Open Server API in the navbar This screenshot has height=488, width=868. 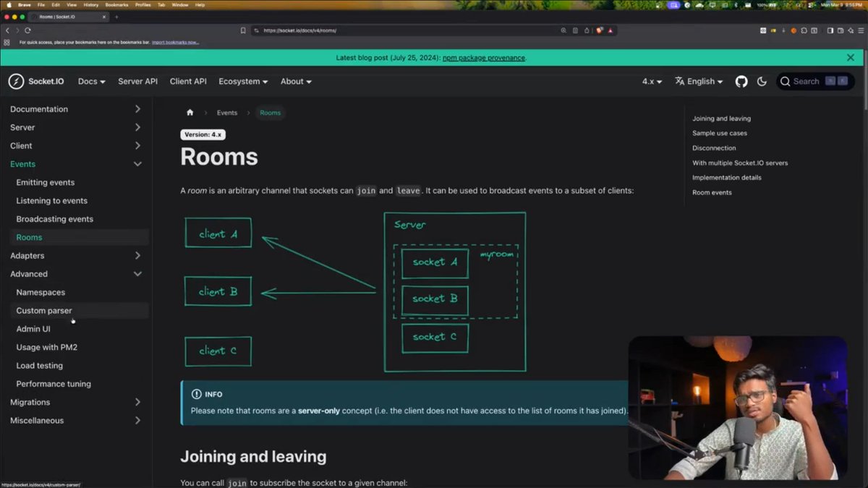pyautogui.click(x=137, y=82)
